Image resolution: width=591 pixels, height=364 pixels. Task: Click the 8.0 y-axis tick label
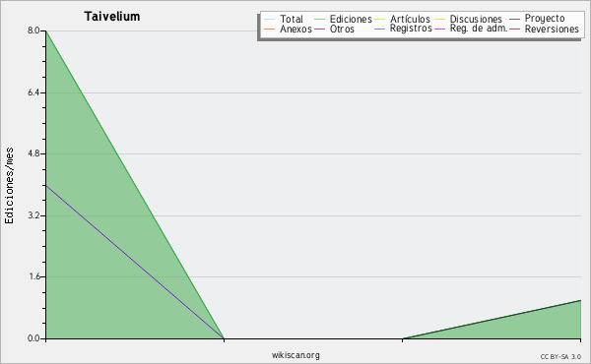[x=33, y=30]
